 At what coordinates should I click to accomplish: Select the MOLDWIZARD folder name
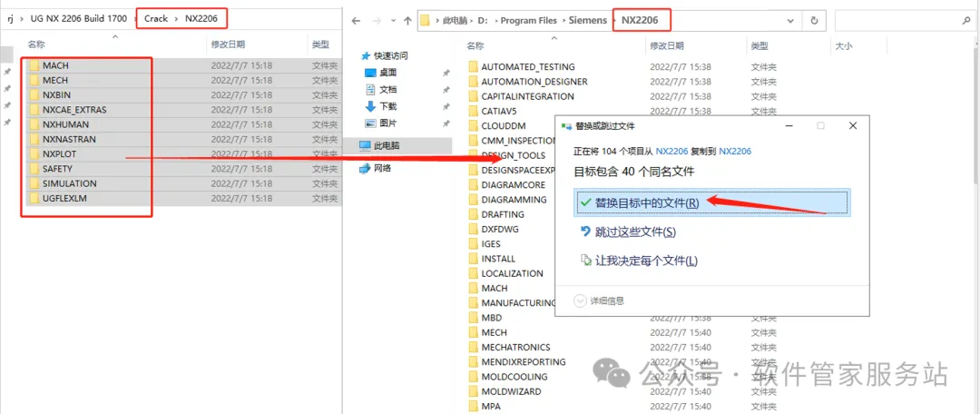[x=511, y=391]
